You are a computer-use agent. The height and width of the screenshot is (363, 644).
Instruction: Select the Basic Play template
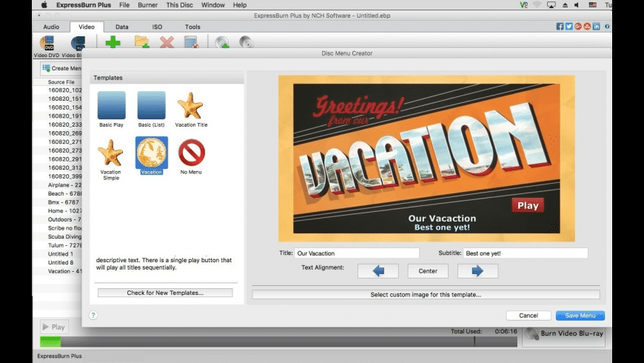click(x=111, y=106)
